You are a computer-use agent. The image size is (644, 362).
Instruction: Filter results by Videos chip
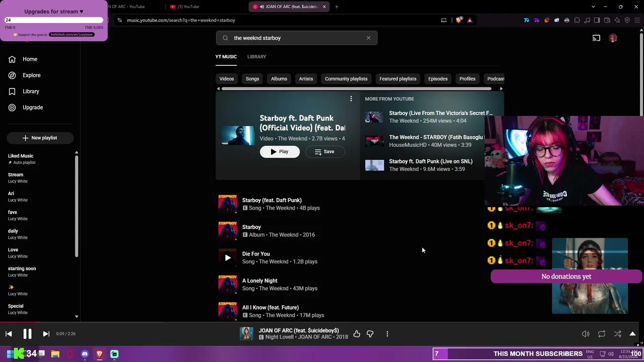[x=226, y=79]
